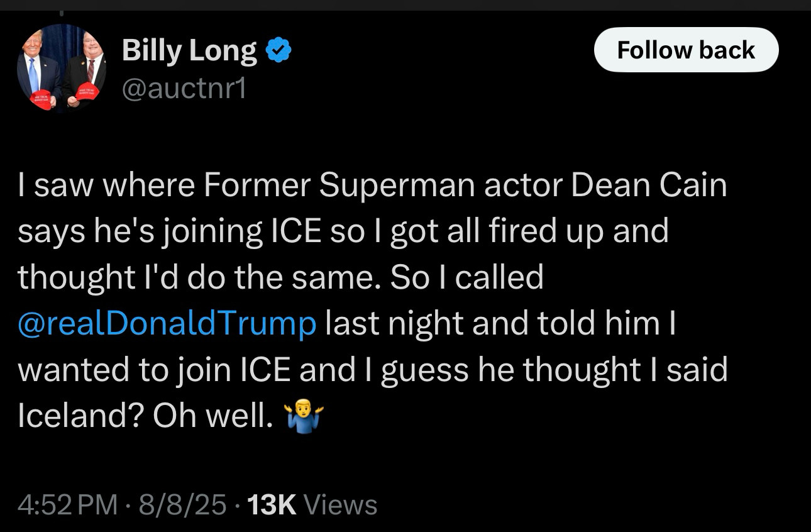This screenshot has width=811, height=532.
Task: Click 'last night and told him' text
Action: point(493,324)
